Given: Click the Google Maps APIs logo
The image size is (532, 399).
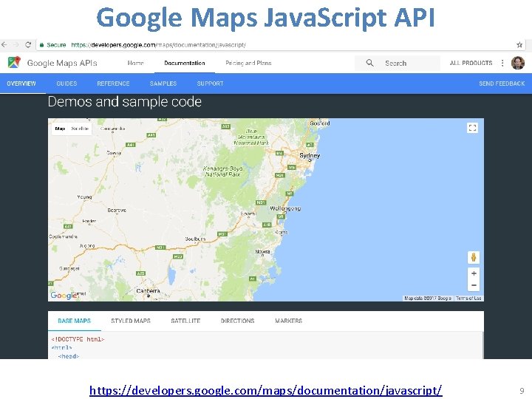Looking at the screenshot, I should pyautogui.click(x=14, y=62).
